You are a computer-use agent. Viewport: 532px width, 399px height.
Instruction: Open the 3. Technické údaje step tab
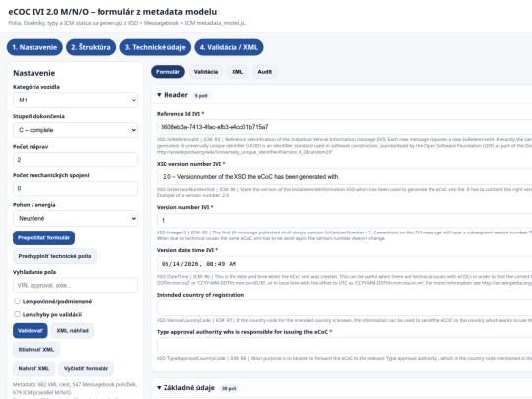click(x=156, y=47)
